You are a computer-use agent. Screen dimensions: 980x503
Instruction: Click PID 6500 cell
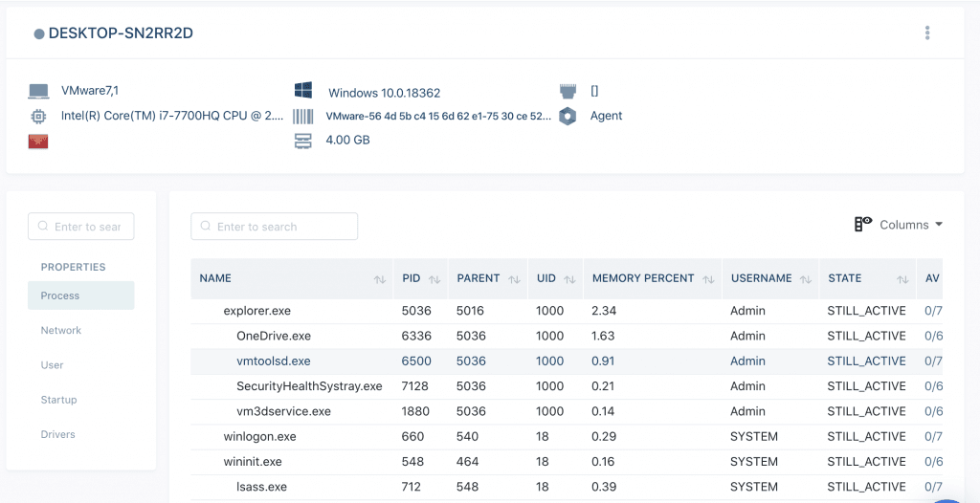[415, 361]
